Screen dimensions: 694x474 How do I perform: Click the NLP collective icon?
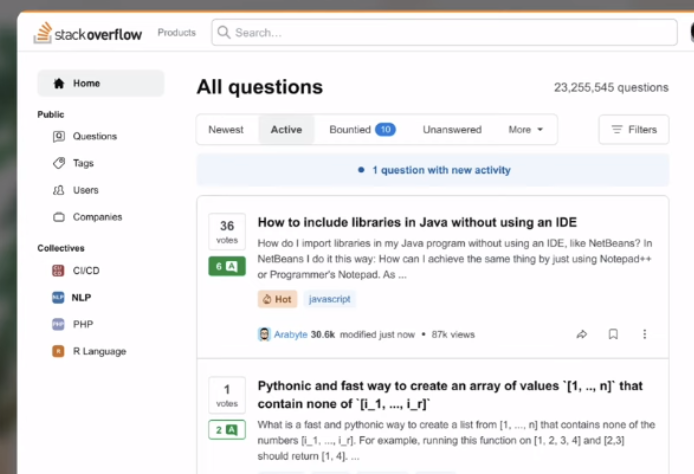58,297
